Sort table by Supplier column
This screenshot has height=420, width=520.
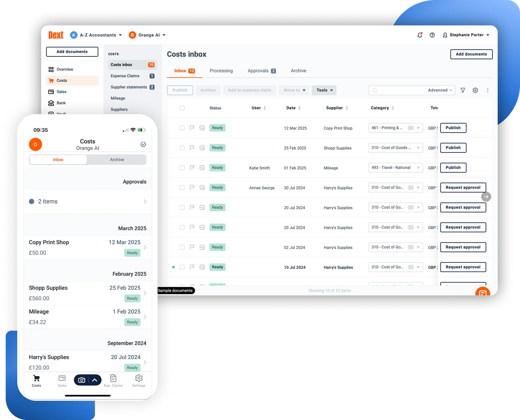(x=337, y=108)
